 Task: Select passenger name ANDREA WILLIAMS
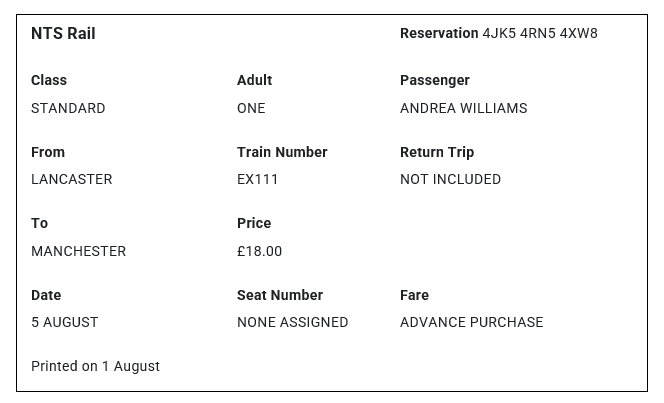pos(463,108)
